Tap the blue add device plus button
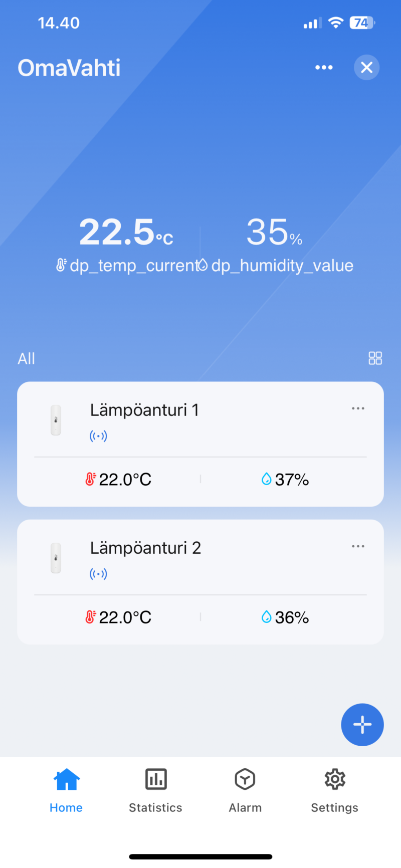Viewport: 401px width, 868px height. pos(362,725)
